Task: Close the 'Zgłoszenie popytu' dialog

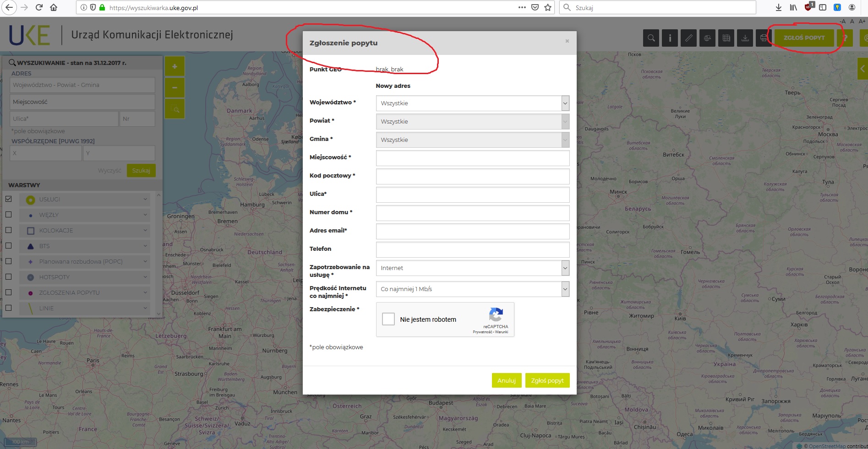Action: tap(567, 41)
